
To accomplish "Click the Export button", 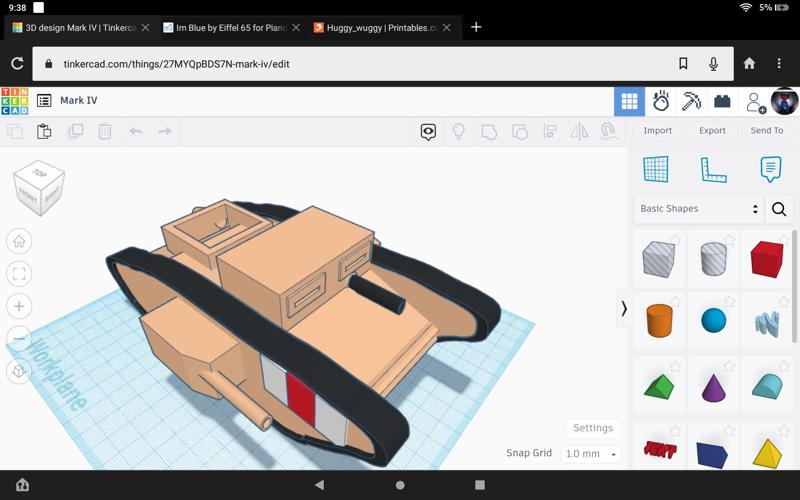I will (x=712, y=130).
